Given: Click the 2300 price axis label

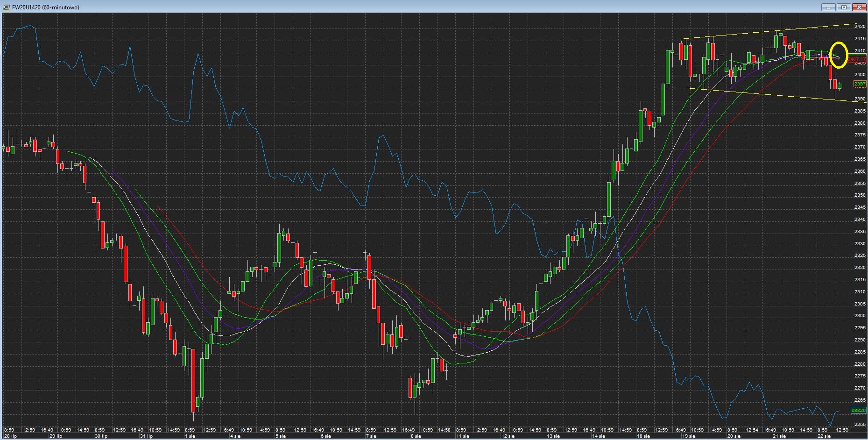Looking at the screenshot, I should [860, 316].
